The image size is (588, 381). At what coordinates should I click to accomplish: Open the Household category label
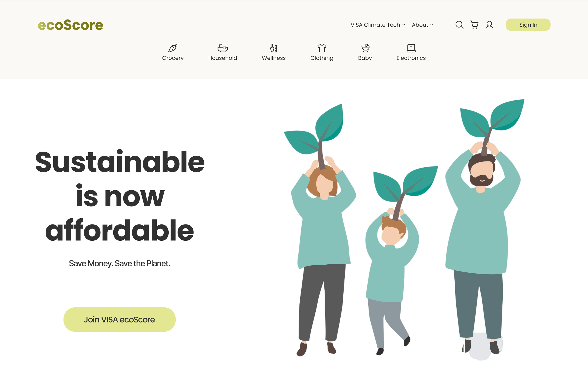222,58
